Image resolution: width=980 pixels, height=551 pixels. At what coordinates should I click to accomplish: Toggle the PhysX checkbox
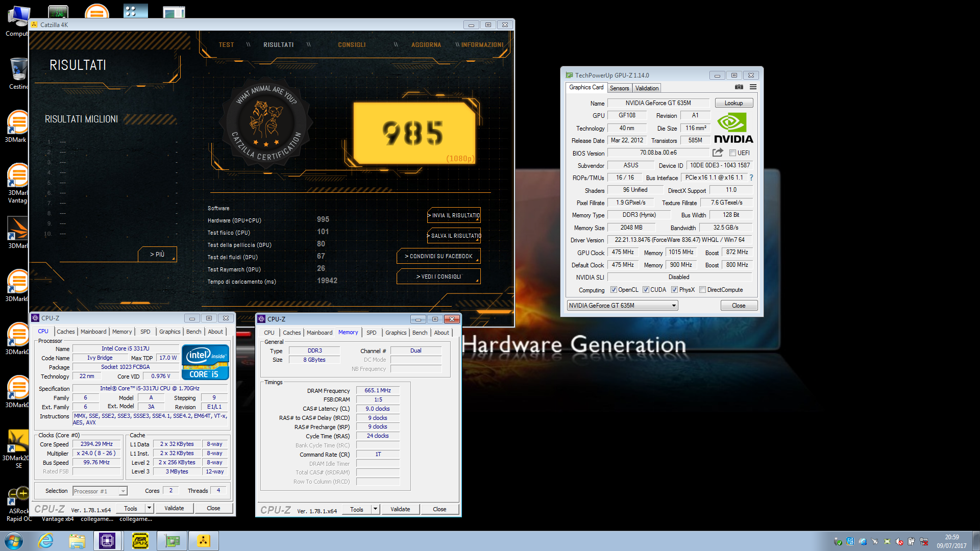tap(674, 290)
